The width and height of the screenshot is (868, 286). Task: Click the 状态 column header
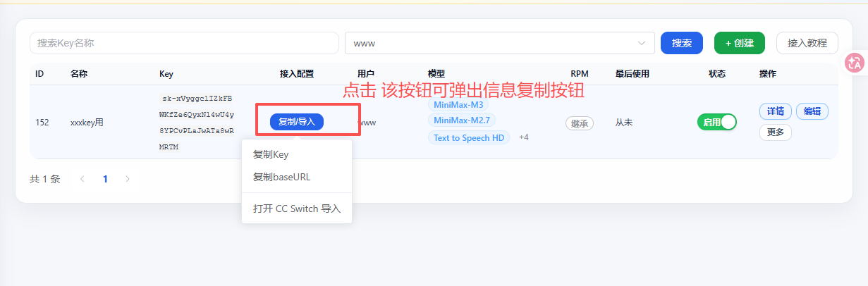(717, 74)
